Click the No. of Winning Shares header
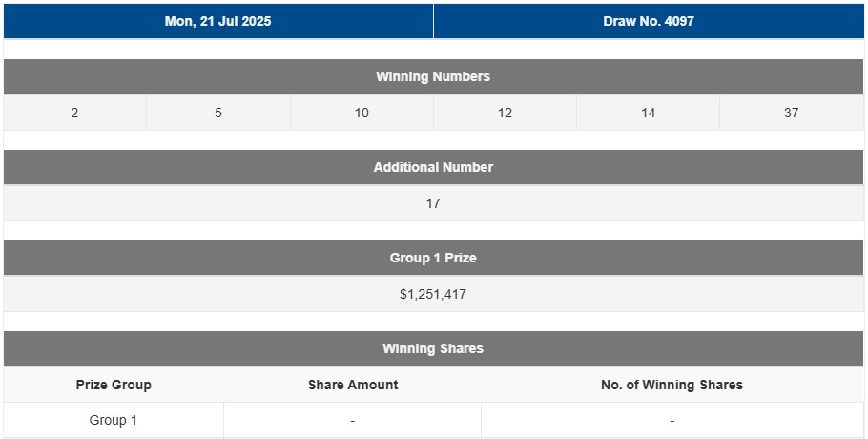Screen dimensions: 868x439 tap(672, 385)
